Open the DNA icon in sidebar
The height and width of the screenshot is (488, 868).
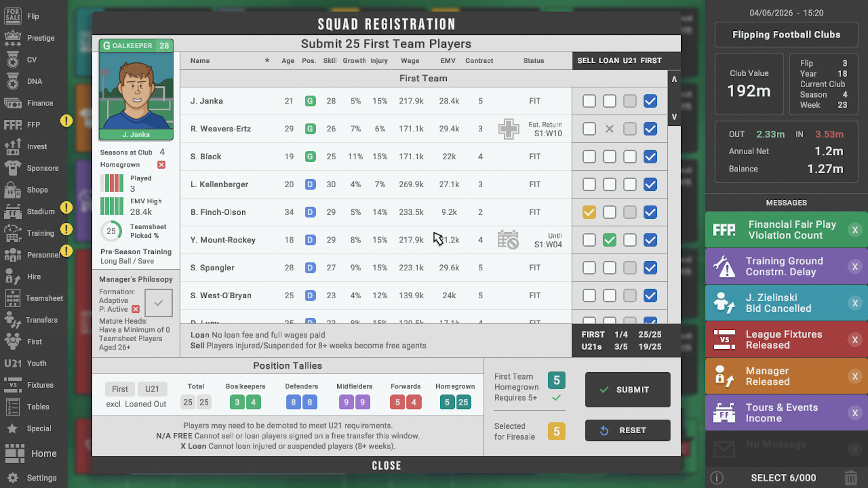tap(13, 81)
